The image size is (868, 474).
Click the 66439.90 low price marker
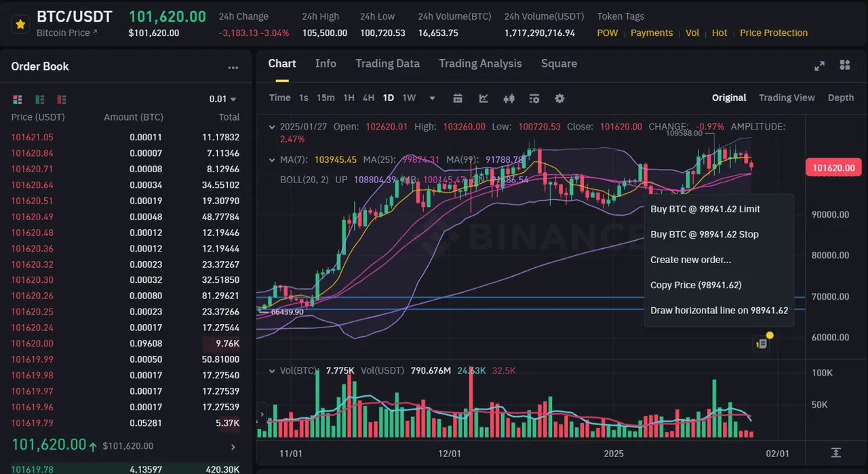click(x=287, y=312)
